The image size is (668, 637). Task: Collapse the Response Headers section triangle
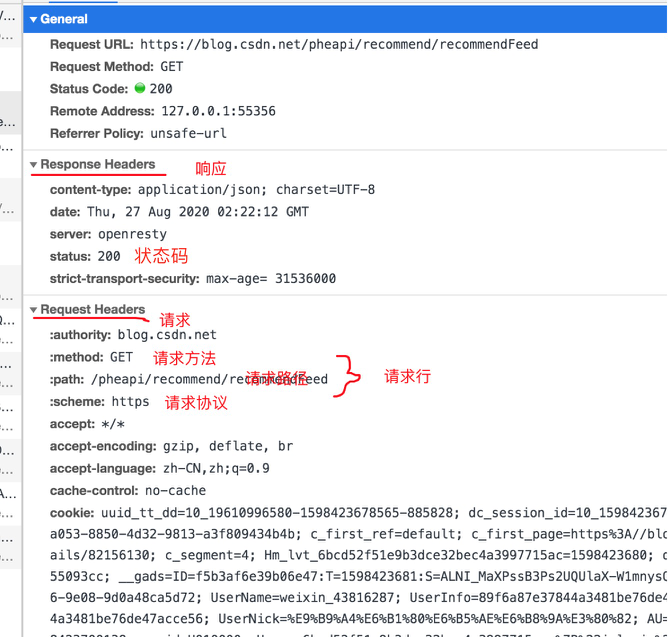(x=33, y=164)
